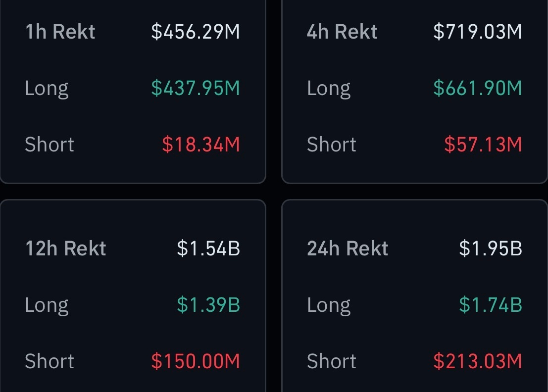Click the 24h Short value $213.03M

(x=478, y=361)
